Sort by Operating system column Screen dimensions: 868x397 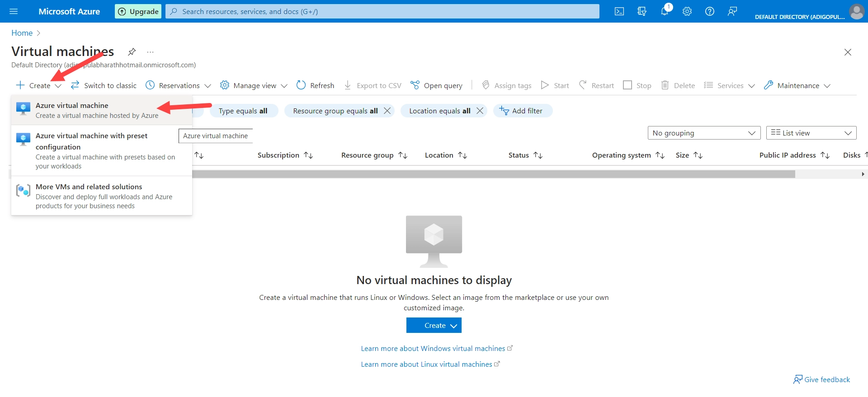pos(628,155)
